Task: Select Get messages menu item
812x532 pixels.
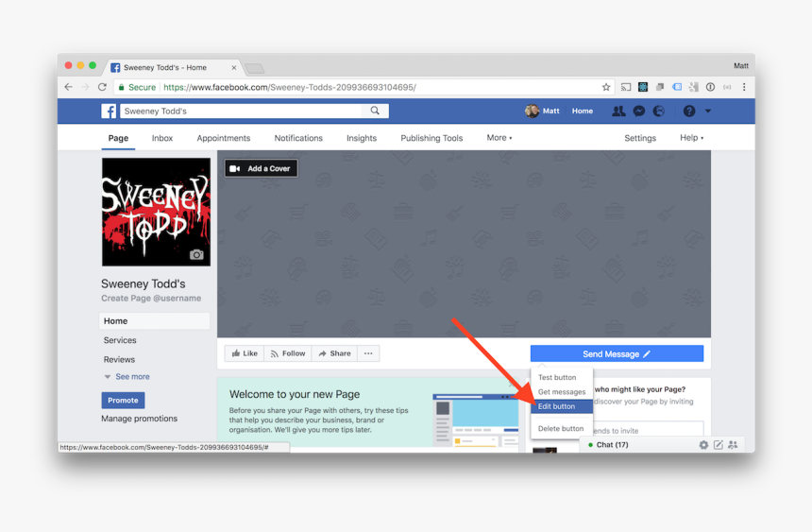Action: 562,392
